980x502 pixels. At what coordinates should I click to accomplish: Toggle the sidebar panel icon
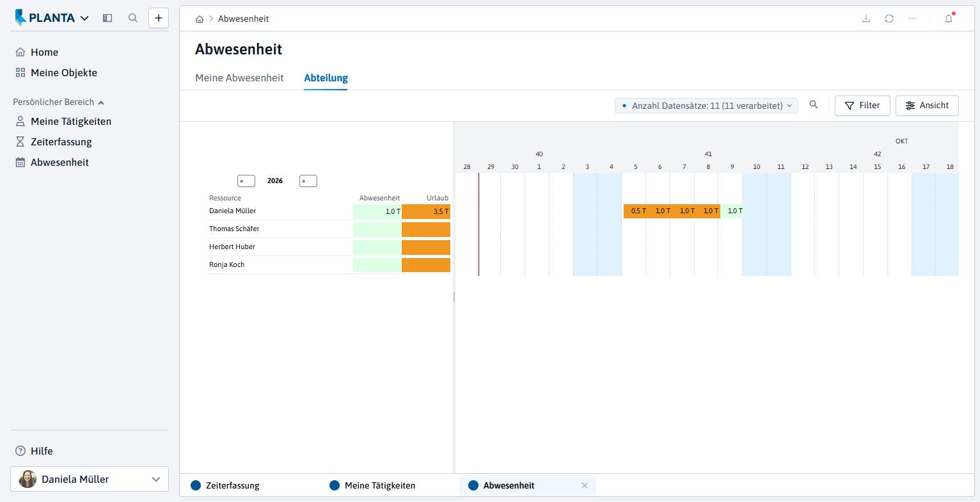pyautogui.click(x=107, y=18)
